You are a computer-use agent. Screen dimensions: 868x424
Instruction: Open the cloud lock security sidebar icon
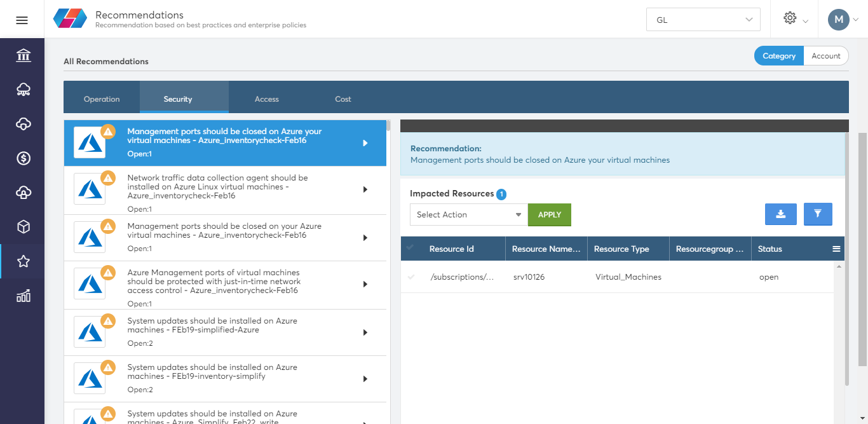[x=24, y=193]
